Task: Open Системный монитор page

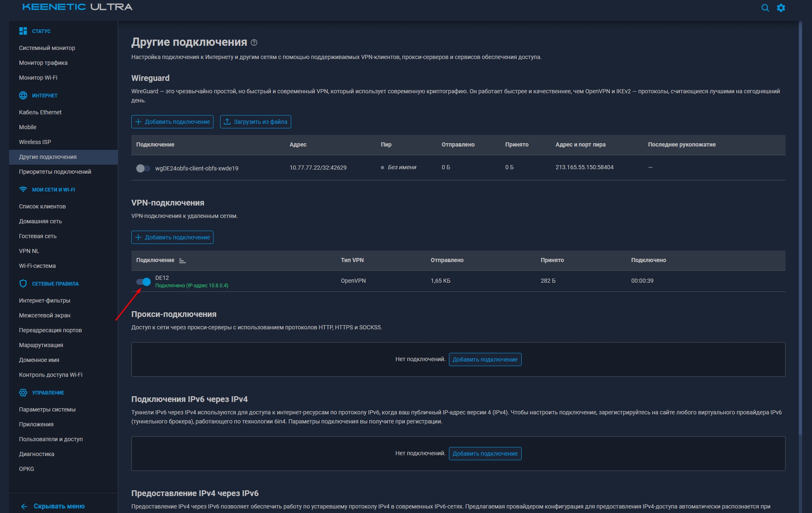Action: [x=47, y=48]
